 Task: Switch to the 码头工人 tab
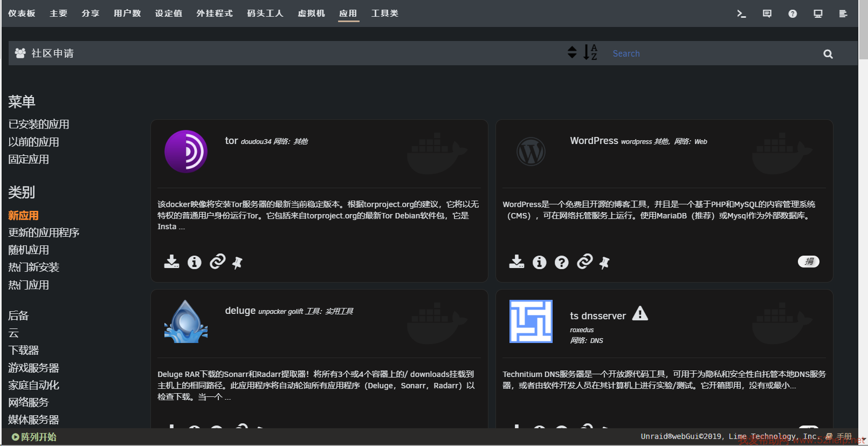[265, 13]
